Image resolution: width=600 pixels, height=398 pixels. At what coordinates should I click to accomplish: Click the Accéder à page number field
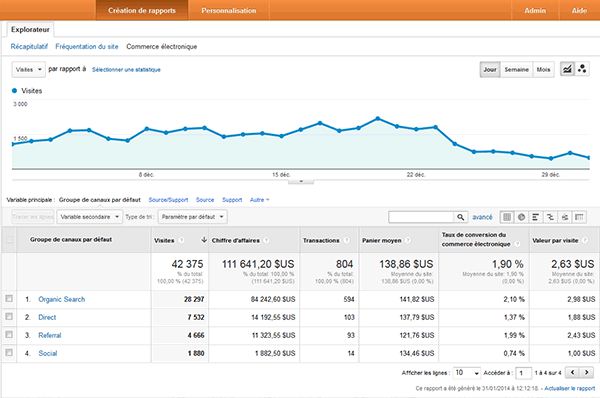tap(523, 373)
